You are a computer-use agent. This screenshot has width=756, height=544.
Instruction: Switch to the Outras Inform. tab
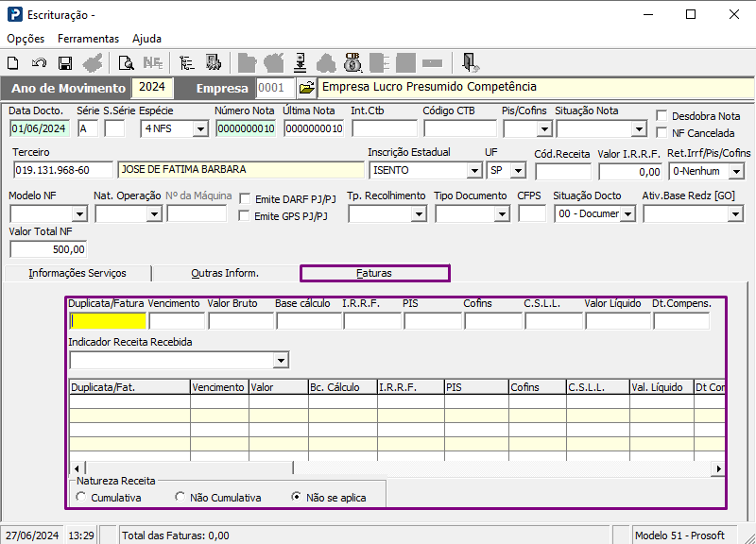click(x=225, y=273)
